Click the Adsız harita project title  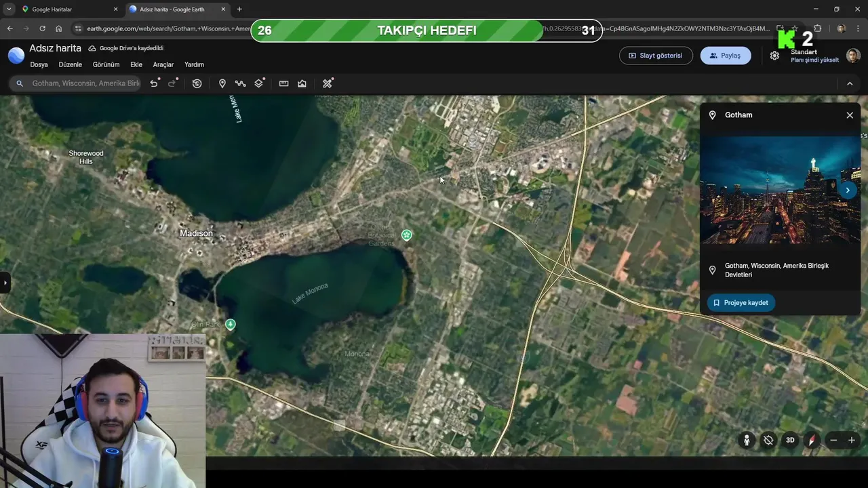pos(55,48)
